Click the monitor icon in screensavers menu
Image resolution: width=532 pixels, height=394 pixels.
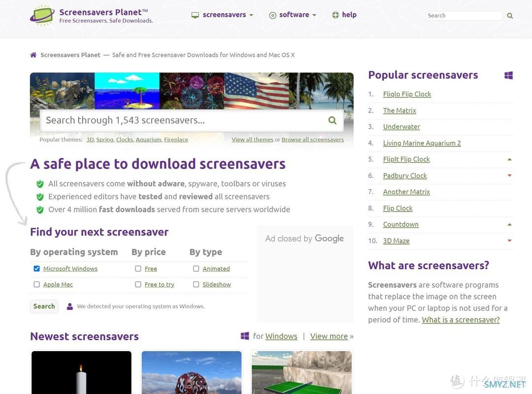[x=195, y=15]
